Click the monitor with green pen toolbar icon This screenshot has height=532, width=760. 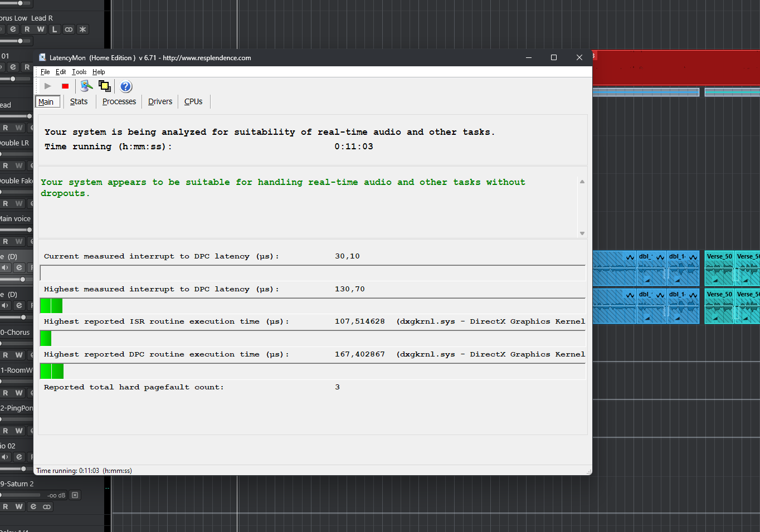86,86
